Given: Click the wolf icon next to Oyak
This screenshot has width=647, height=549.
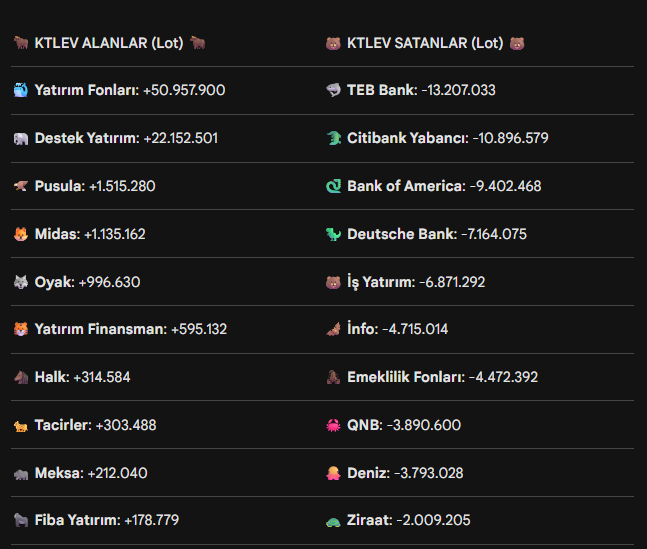Looking at the screenshot, I should [x=21, y=282].
